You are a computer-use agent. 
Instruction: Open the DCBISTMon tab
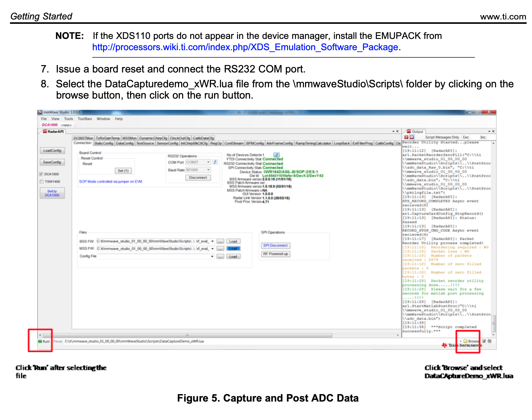click(x=83, y=138)
